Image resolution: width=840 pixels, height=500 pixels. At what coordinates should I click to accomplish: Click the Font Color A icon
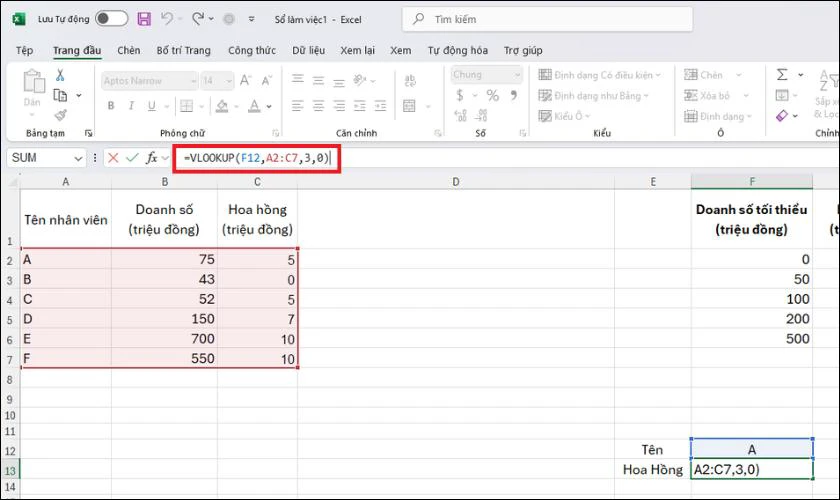tap(254, 106)
